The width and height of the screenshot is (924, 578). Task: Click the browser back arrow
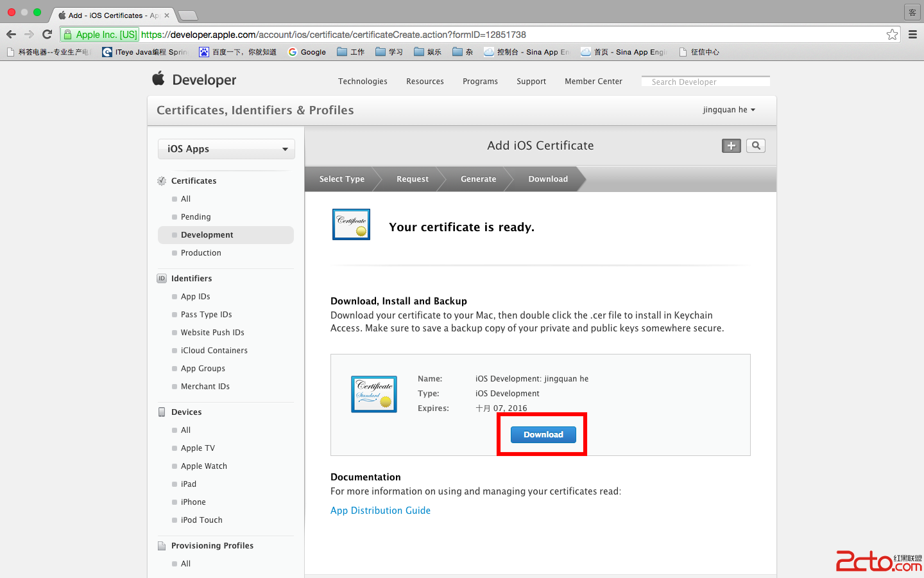click(x=12, y=35)
